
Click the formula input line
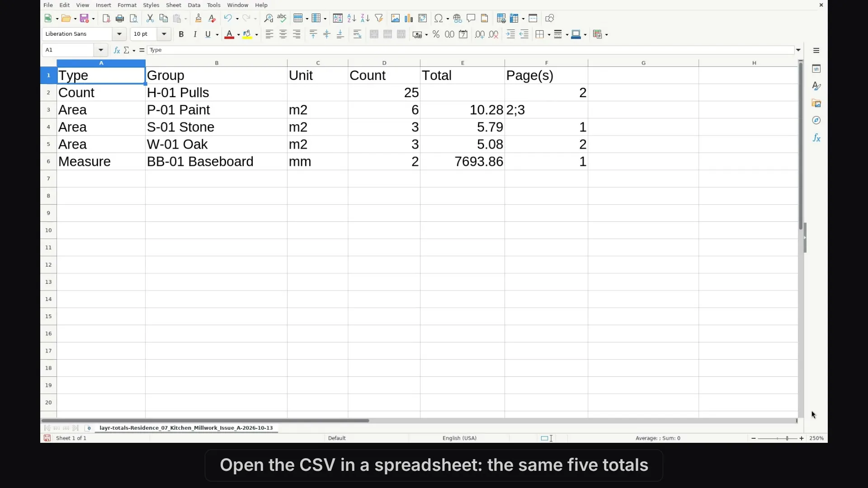pos(470,50)
